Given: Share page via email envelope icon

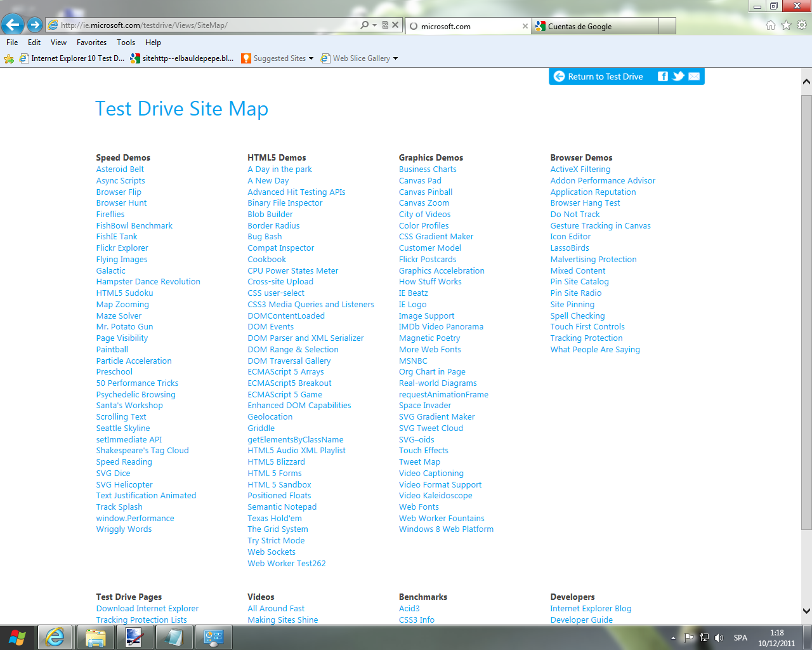Looking at the screenshot, I should coord(694,76).
